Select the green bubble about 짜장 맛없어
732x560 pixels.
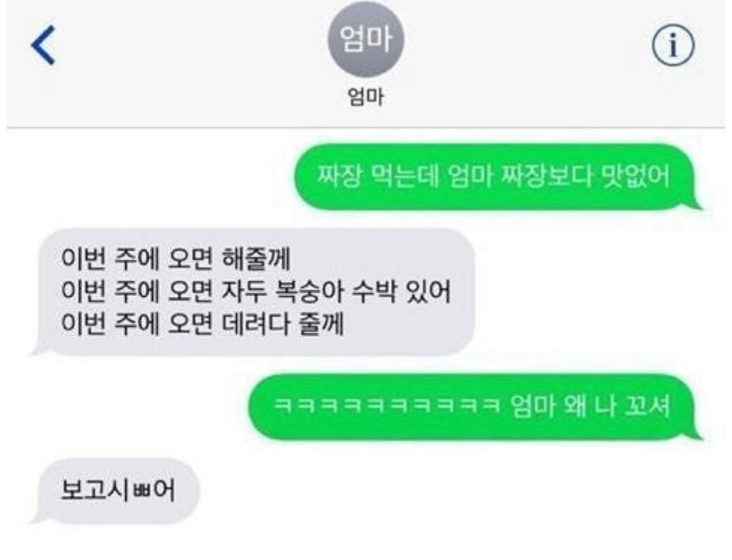click(496, 177)
